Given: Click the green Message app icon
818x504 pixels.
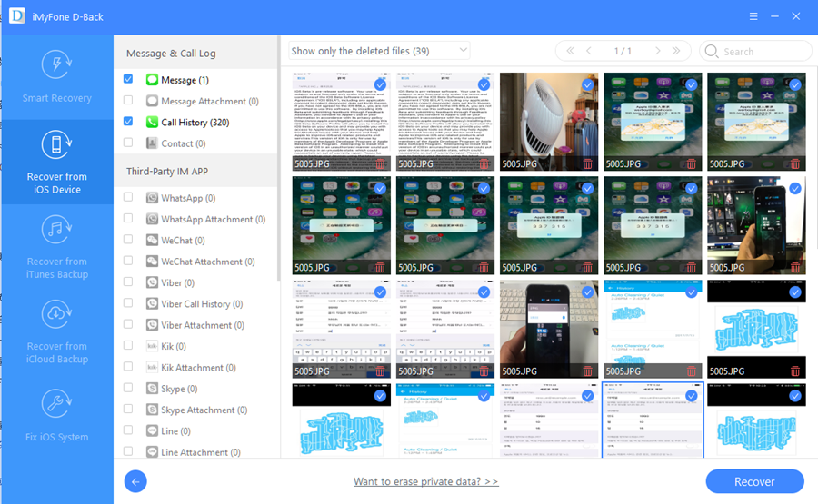Looking at the screenshot, I should tap(152, 80).
